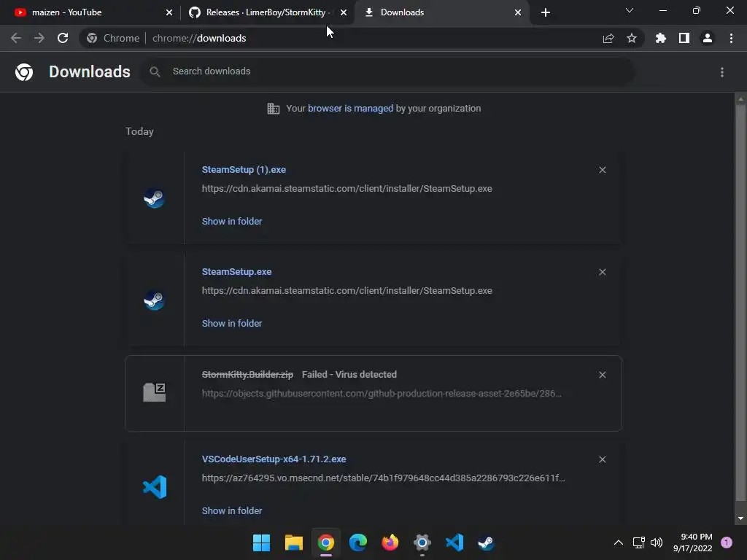This screenshot has width=747, height=560.
Task: Close the maizen - YouTube tab
Action: click(x=169, y=12)
